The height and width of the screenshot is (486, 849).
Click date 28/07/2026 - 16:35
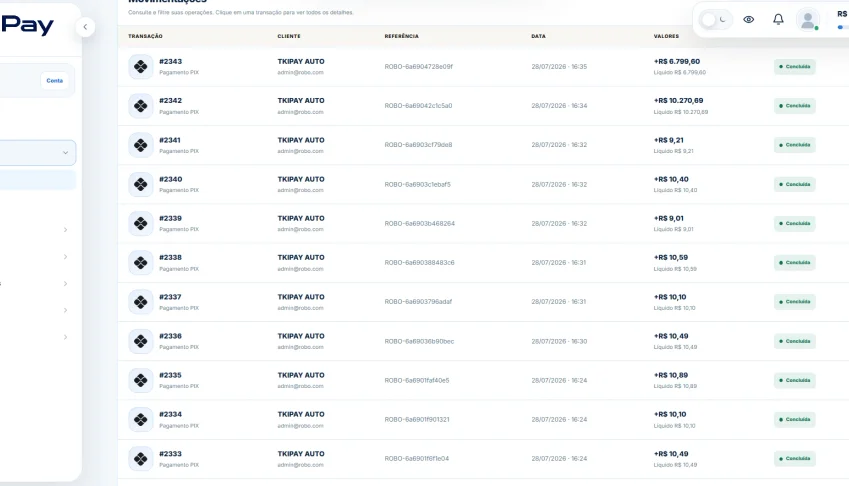pyautogui.click(x=559, y=67)
